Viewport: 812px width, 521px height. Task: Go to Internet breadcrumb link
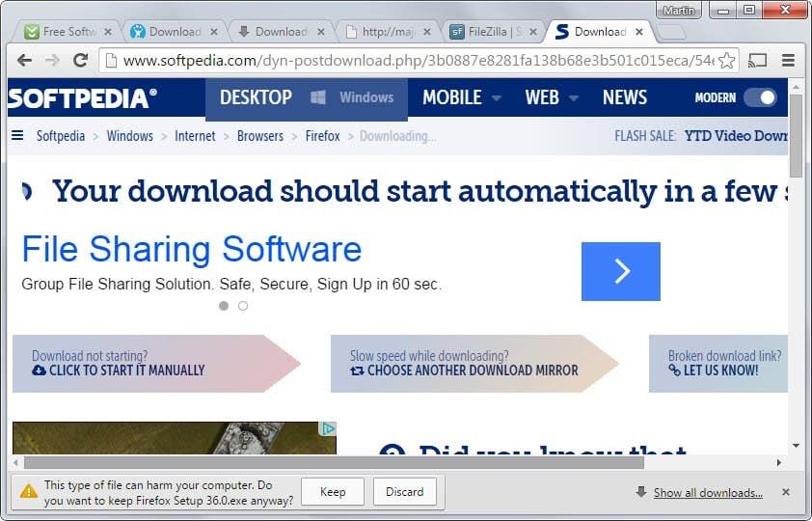pos(195,136)
